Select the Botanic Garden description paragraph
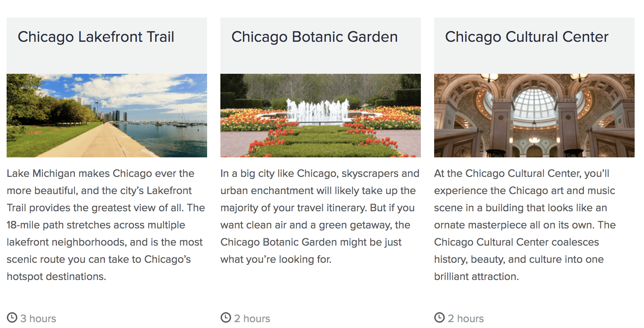The width and height of the screenshot is (644, 328). pos(320,216)
